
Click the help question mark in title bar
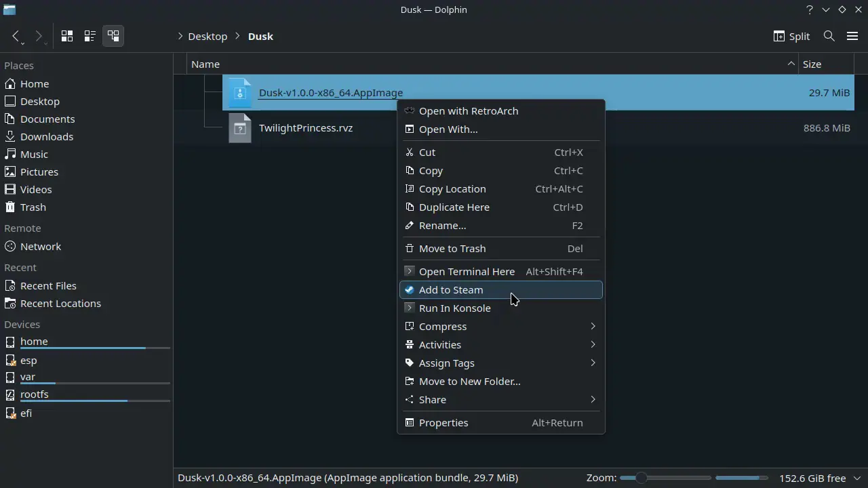tap(809, 9)
